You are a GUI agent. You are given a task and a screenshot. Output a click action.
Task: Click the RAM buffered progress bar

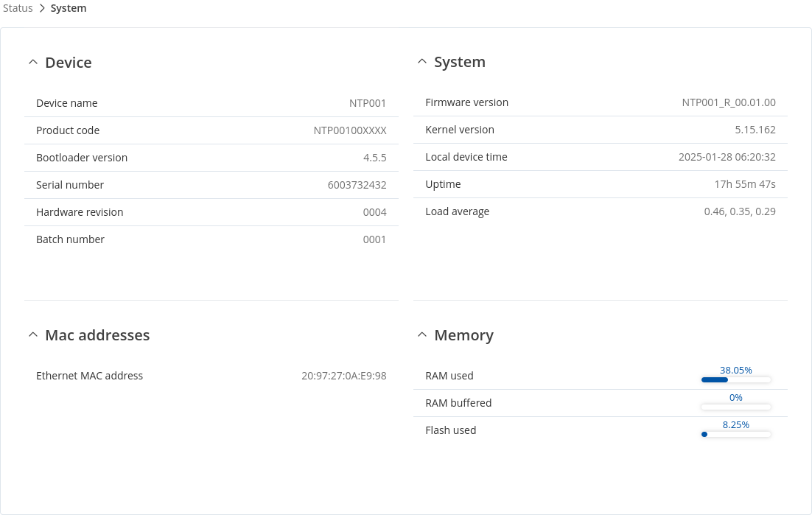tap(735, 407)
